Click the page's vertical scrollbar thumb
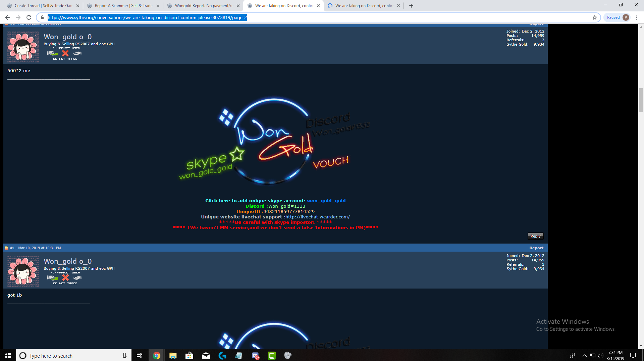The height and width of the screenshot is (361, 644). click(x=641, y=100)
